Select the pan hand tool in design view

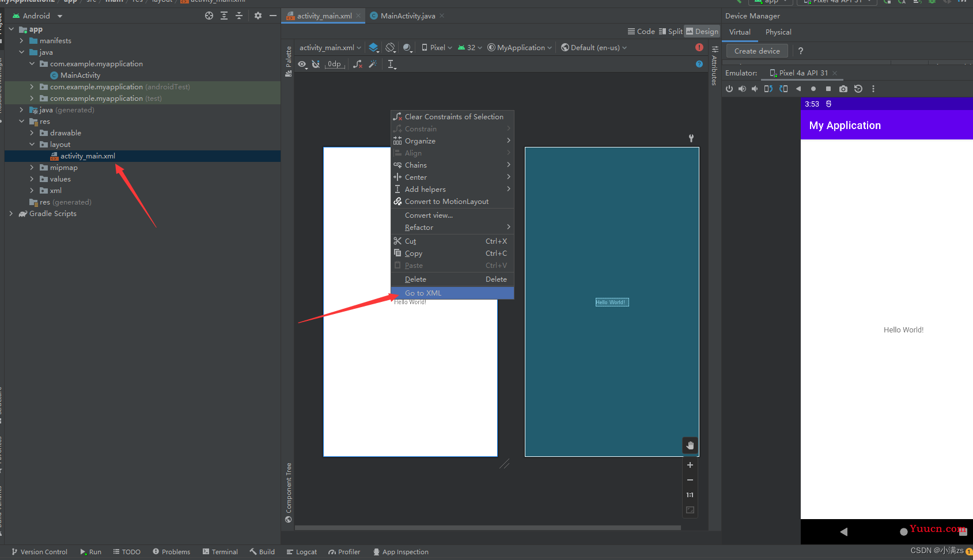point(690,445)
